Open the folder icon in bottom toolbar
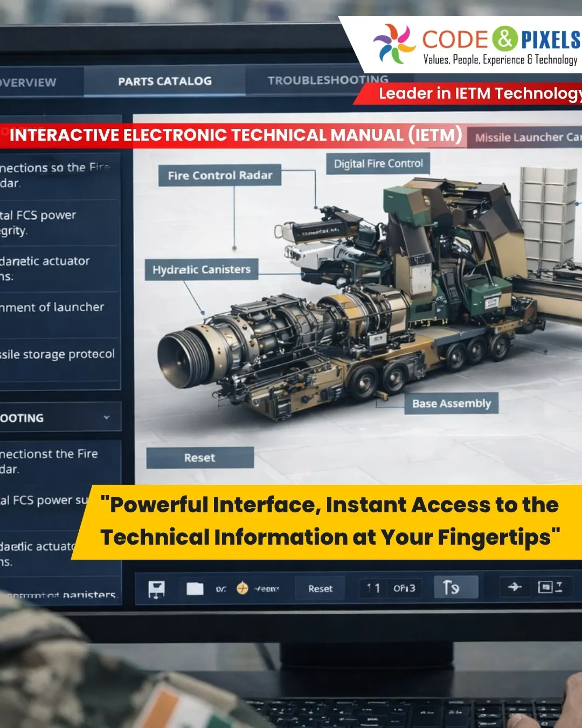Viewport: 582px width, 728px height. [x=195, y=589]
